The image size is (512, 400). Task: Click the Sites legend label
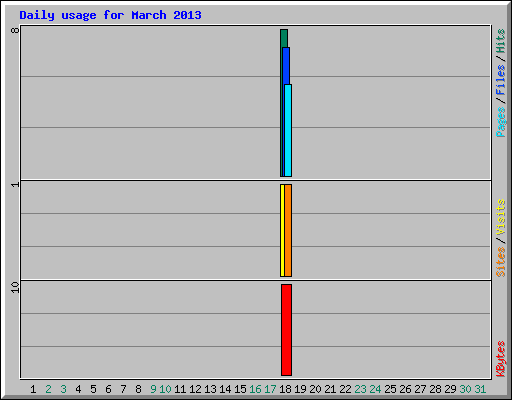(500, 262)
